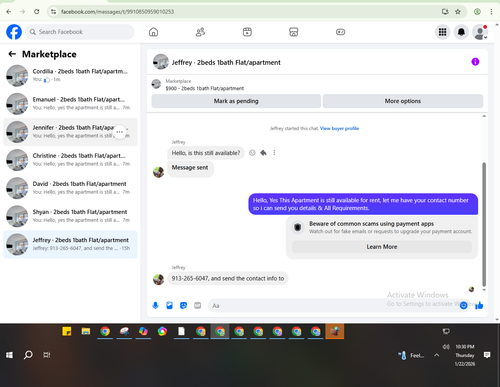Click the Facebook logo

pyautogui.click(x=14, y=32)
